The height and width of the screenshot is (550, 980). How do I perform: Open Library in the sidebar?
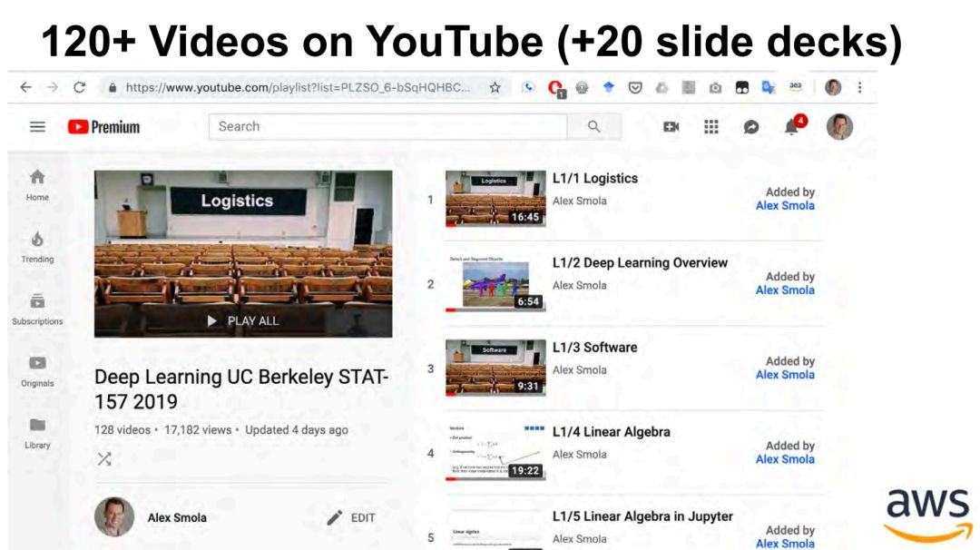(x=37, y=433)
